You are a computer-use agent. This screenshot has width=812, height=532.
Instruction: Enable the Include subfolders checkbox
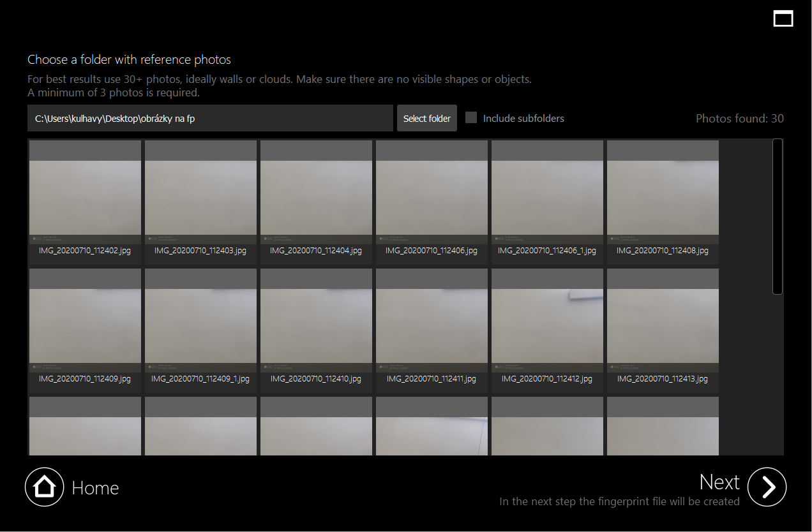click(471, 118)
